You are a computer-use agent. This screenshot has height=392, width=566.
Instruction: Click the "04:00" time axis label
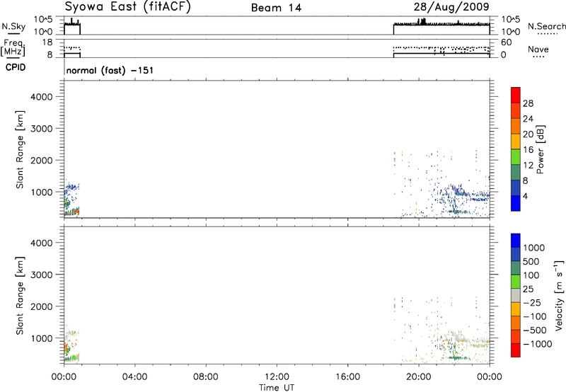pyautogui.click(x=134, y=377)
